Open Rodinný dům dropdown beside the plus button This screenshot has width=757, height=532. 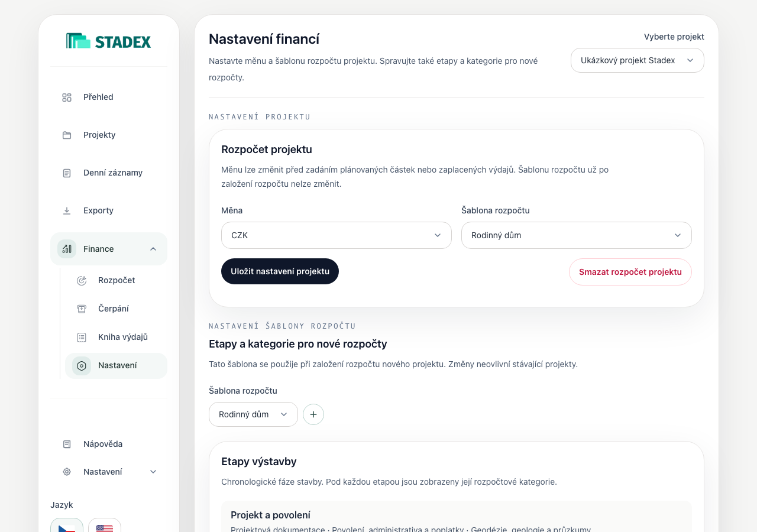coord(253,414)
